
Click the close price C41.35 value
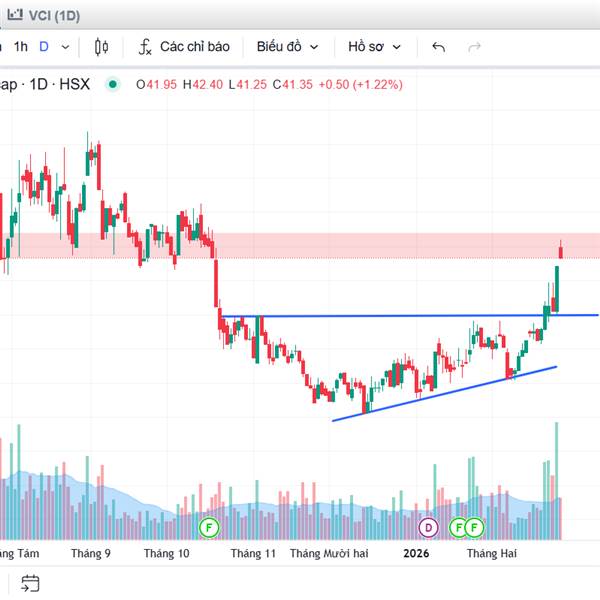click(x=292, y=84)
